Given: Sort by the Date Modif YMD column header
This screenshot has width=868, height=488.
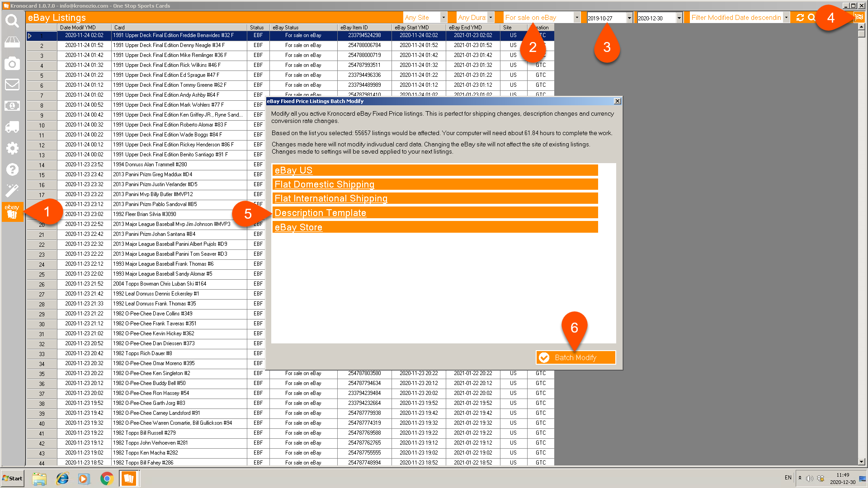Looking at the screenshot, I should [85, 28].
